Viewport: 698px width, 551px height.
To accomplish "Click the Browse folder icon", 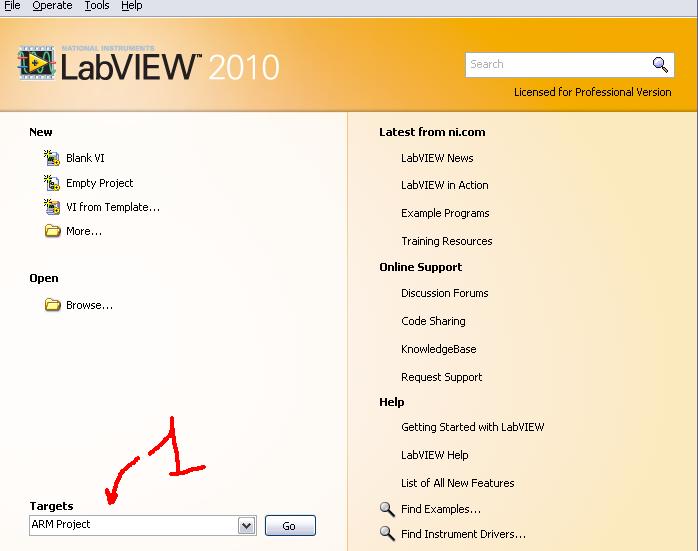I will 53,305.
